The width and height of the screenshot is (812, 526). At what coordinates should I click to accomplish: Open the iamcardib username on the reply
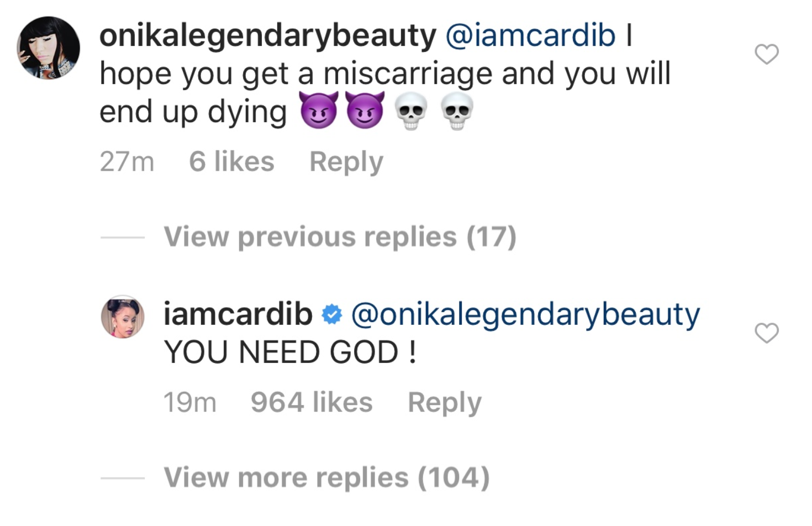pyautogui.click(x=238, y=314)
